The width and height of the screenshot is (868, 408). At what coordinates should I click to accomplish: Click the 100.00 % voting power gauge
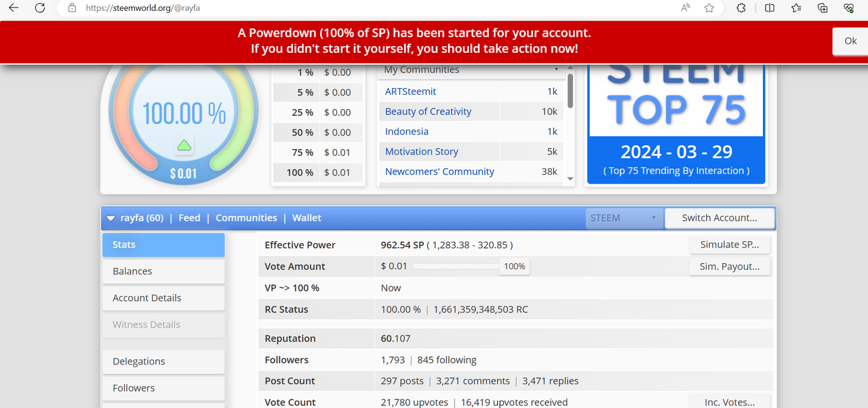(x=184, y=113)
